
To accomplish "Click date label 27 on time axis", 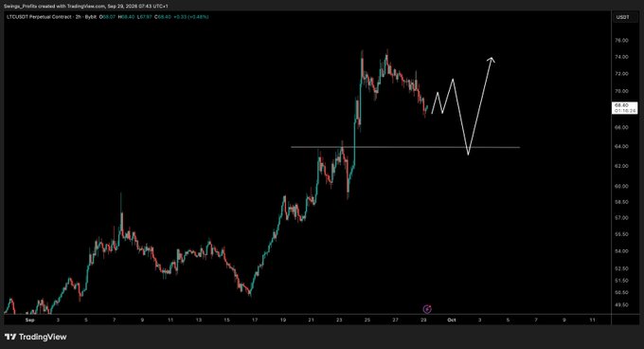I will tap(395, 320).
